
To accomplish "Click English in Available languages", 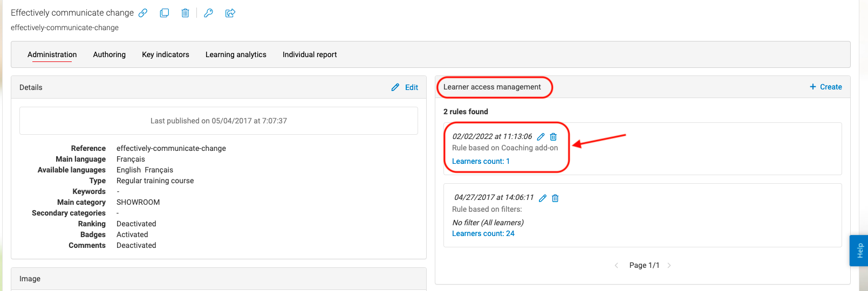I will click(x=128, y=170).
